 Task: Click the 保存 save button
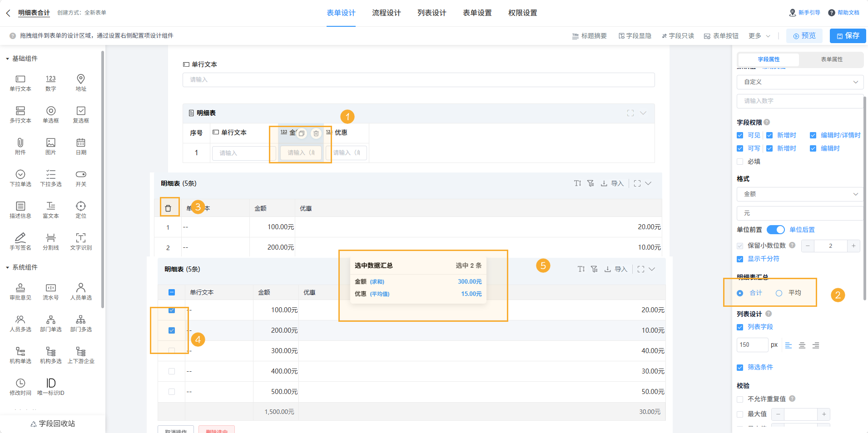(x=848, y=36)
